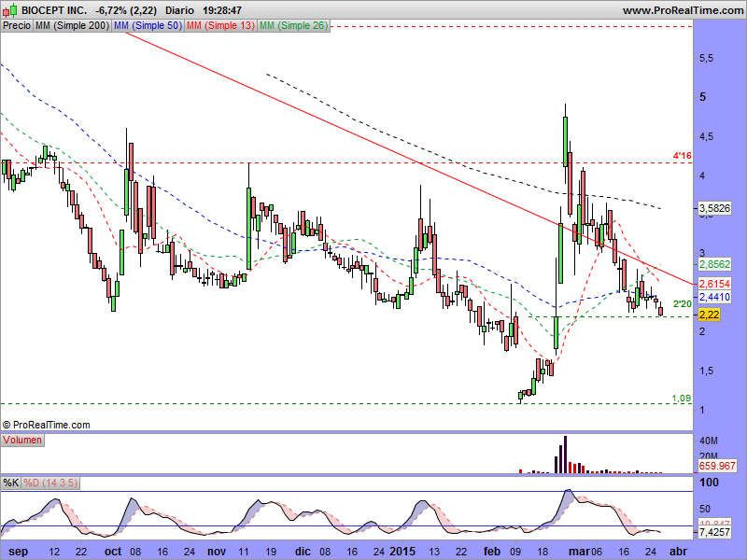Click the candlestick chart icon beside BIOCEPT INC.
Viewport: 747px width, 560px height.
coord(10,10)
